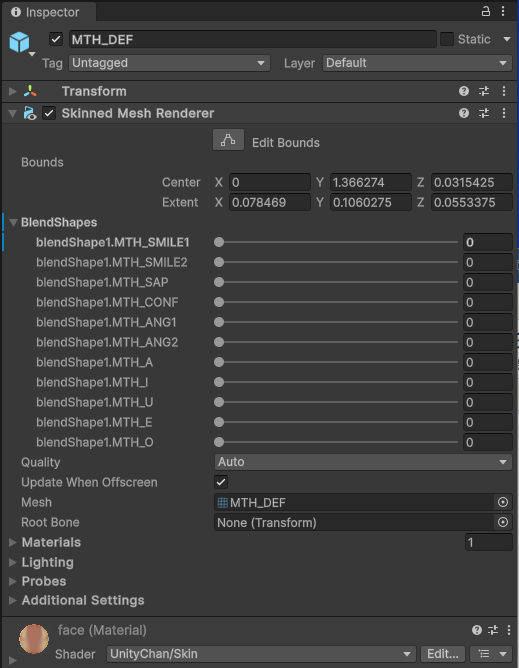Select the Inspector tab
This screenshot has height=668, width=519.
46,12
